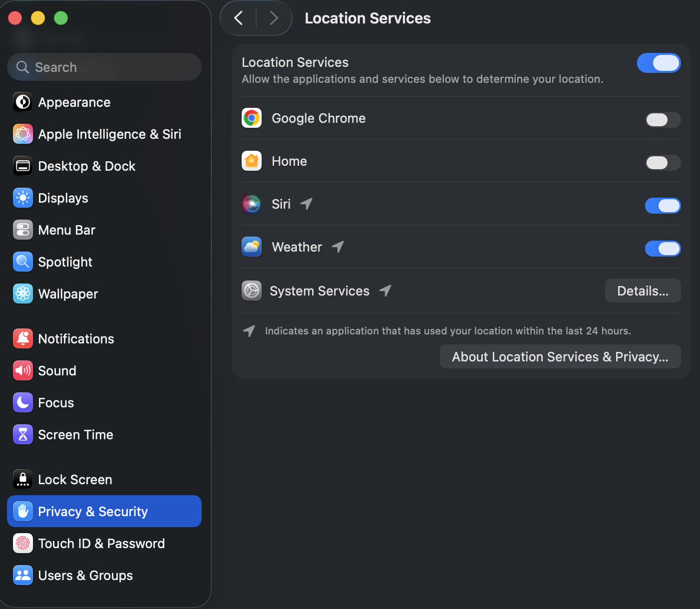Click the Displays sun icon
Screen dimensions: 700x609
pos(23,198)
